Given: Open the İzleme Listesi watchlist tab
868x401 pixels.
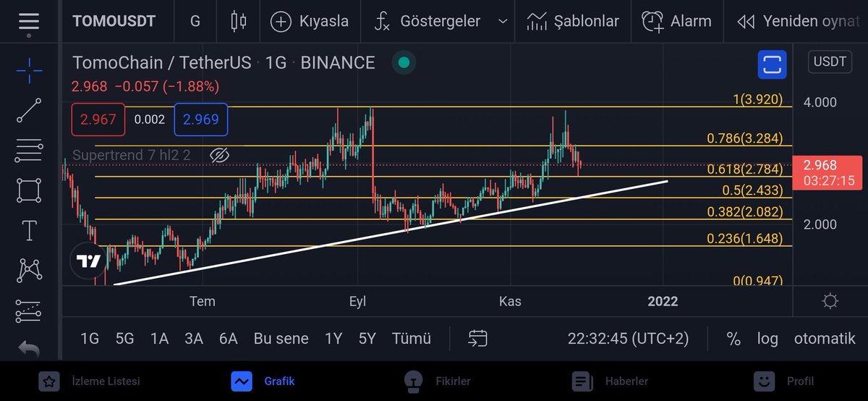Looking at the screenshot, I should (90, 381).
